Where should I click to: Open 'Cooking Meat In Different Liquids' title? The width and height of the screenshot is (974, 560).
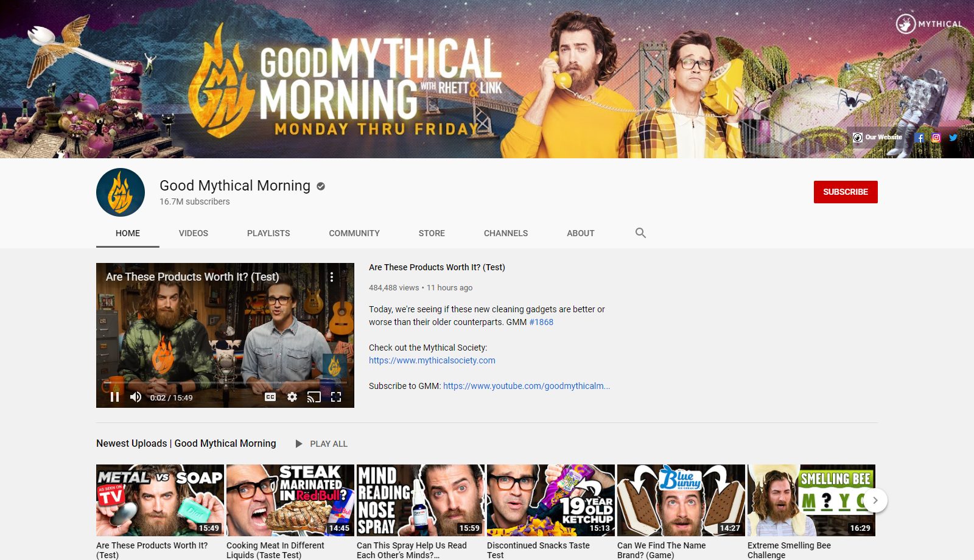[x=275, y=550]
